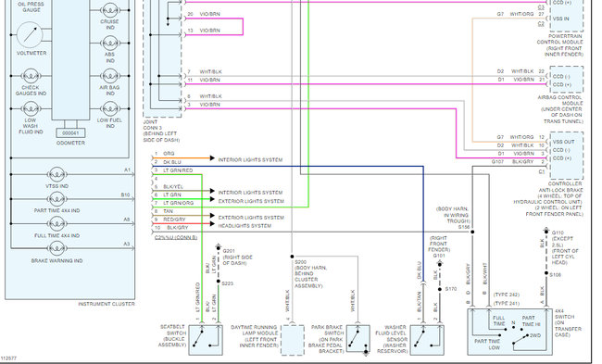Click the Voltmeter gauge dial
602x364 pixels.
click(x=30, y=34)
